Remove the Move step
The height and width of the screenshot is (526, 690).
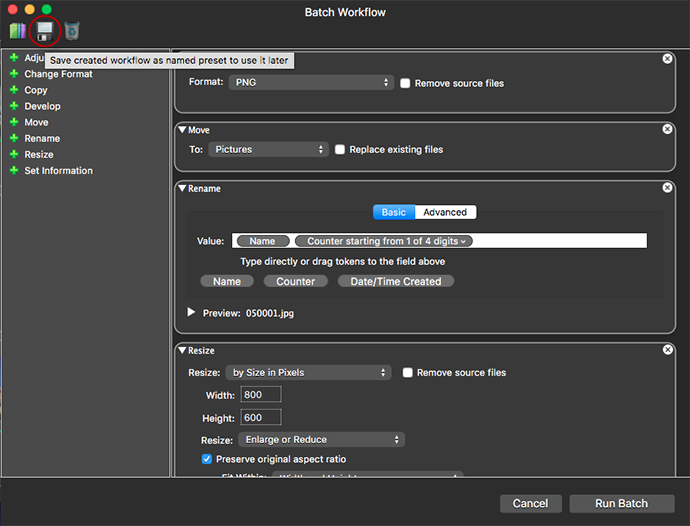pos(667,129)
